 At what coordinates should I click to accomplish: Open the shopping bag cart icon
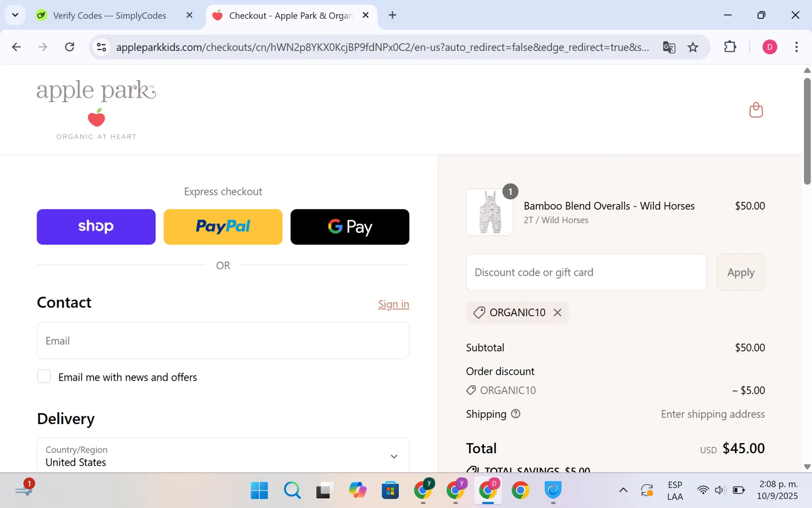pos(756,110)
